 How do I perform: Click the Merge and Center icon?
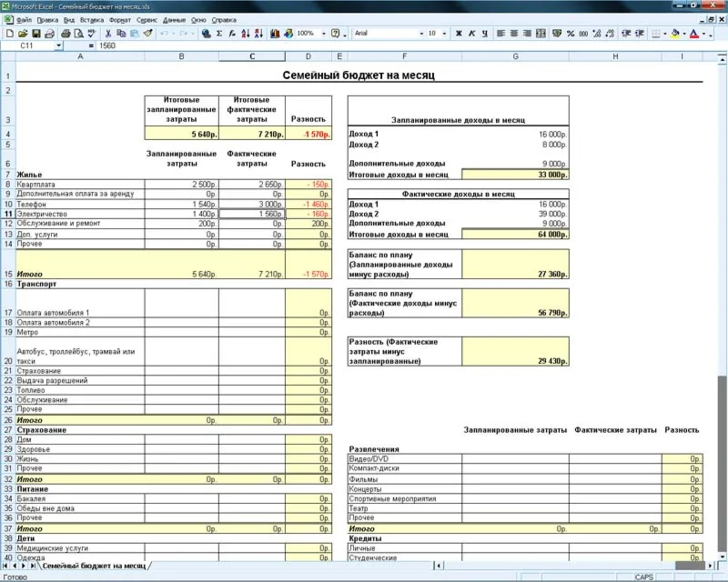[x=541, y=34]
